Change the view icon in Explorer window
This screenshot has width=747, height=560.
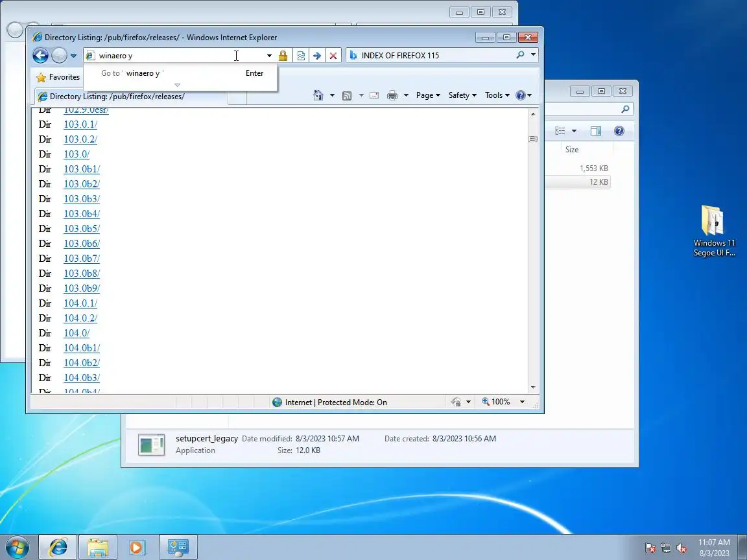(x=560, y=130)
